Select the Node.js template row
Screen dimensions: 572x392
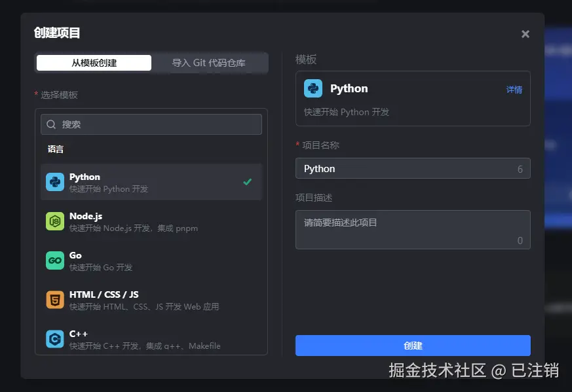click(151, 221)
